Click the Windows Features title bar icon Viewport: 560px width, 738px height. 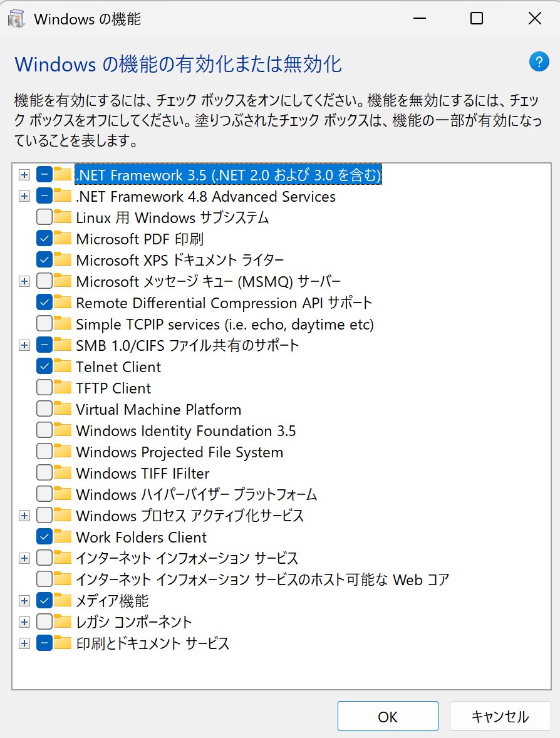coord(16,19)
